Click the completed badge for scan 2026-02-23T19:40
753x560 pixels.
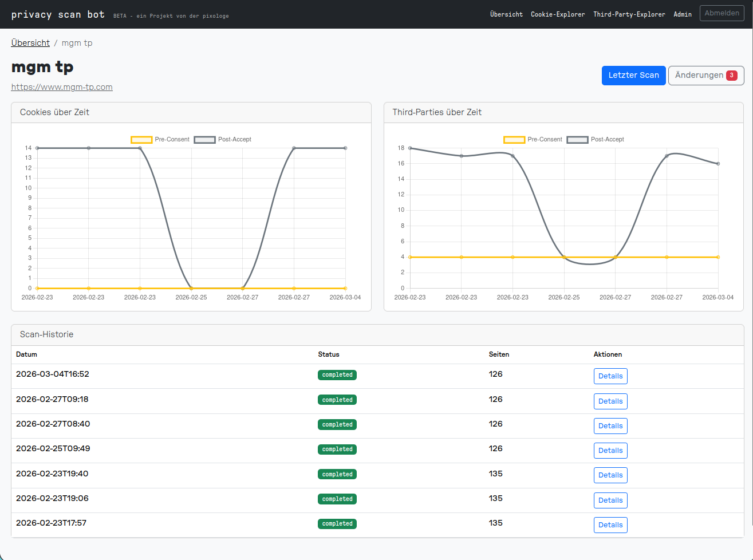pyautogui.click(x=337, y=475)
